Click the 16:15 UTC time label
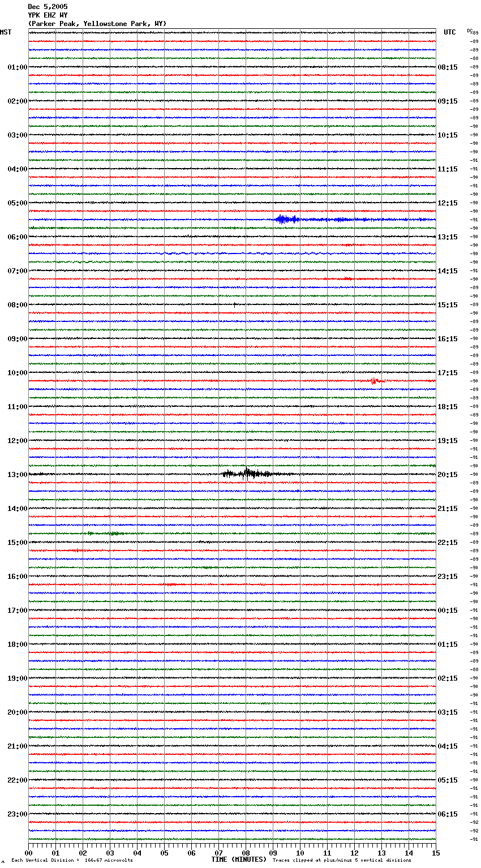Image resolution: width=481 pixels, height=868 pixels. pos(448,339)
